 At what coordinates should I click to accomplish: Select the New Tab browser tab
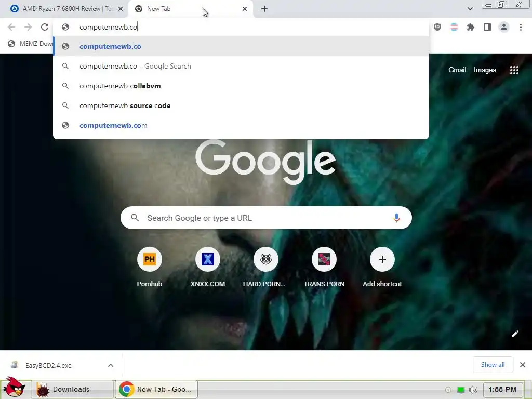click(x=192, y=9)
